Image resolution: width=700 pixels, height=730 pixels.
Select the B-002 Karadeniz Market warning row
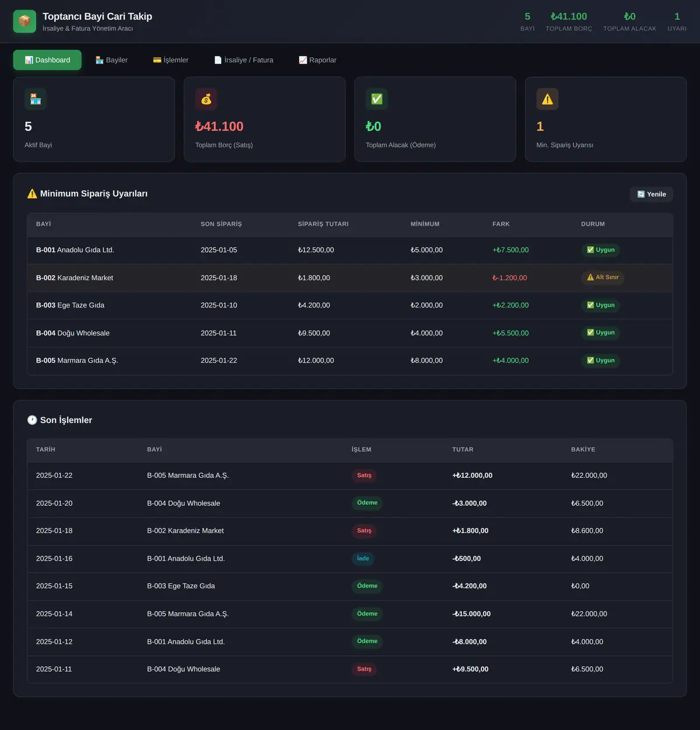pos(350,278)
